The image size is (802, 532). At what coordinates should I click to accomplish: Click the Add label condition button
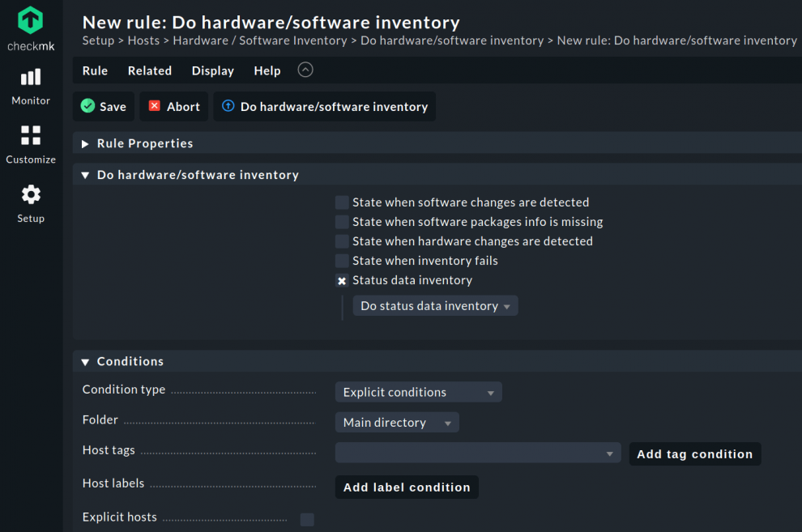click(407, 487)
